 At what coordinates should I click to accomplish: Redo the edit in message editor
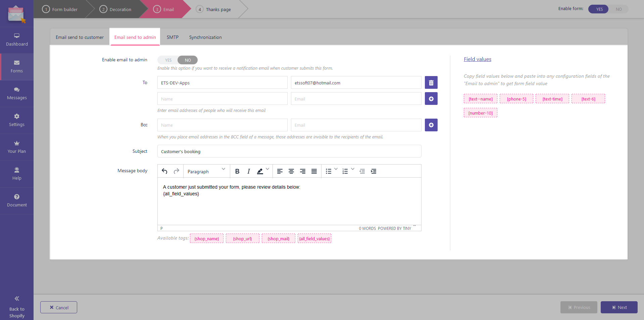177,171
